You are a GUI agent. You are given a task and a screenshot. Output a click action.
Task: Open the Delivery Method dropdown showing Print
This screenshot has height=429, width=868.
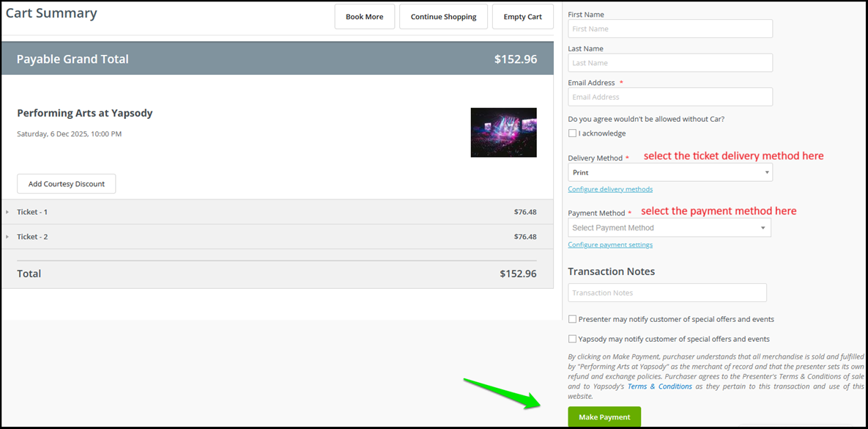click(x=669, y=172)
